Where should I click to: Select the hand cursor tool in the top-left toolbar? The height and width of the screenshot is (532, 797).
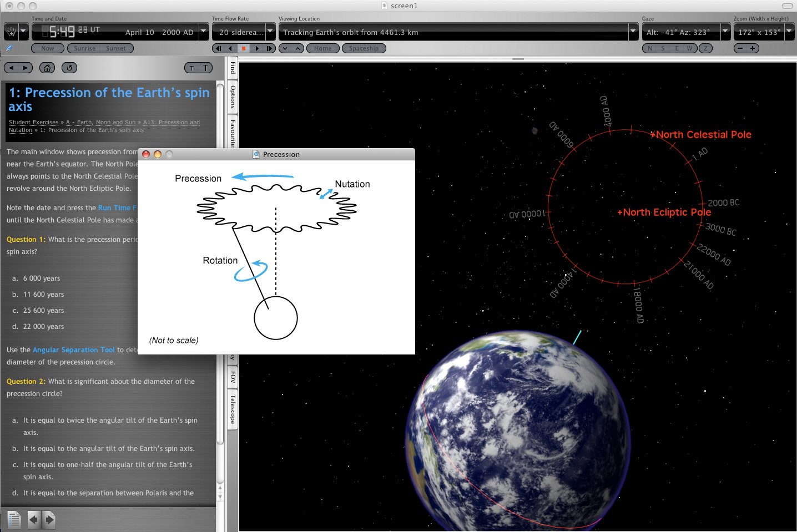click(x=9, y=32)
